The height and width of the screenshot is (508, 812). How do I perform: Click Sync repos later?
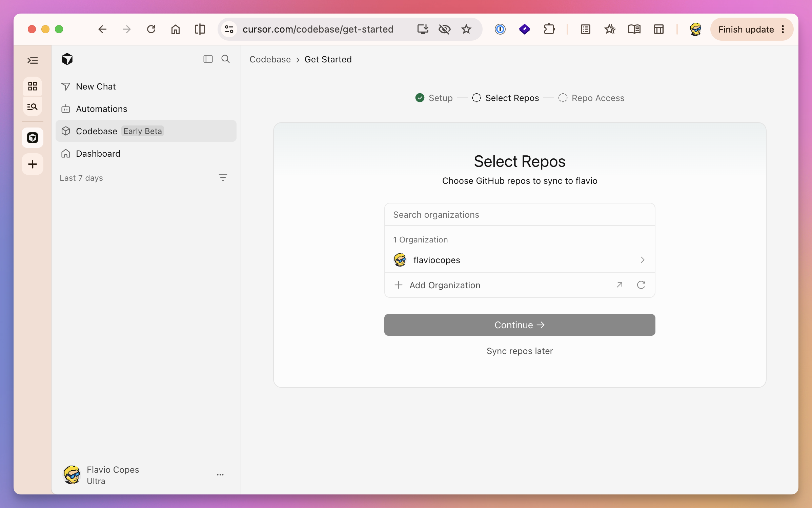pyautogui.click(x=520, y=351)
